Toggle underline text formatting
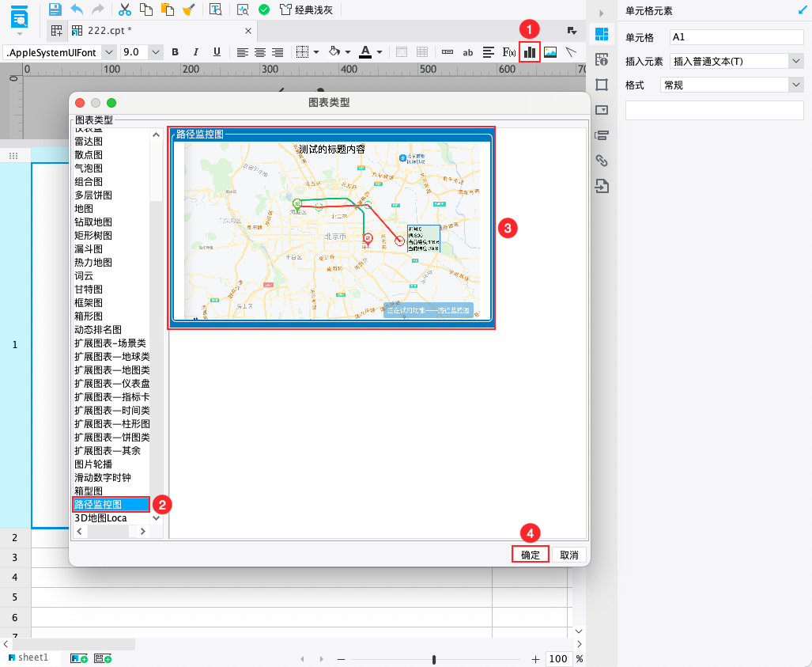The width and height of the screenshot is (812, 667). [x=216, y=52]
